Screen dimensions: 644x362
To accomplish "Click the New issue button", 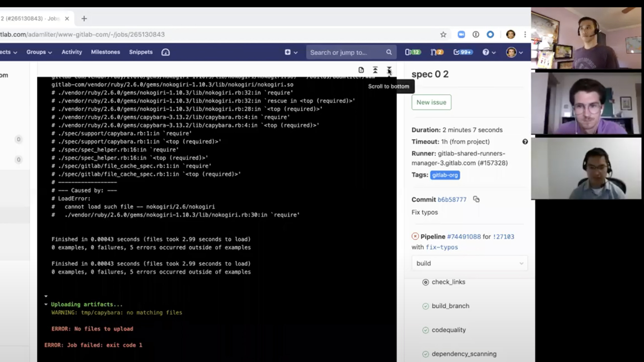I will pyautogui.click(x=431, y=102).
